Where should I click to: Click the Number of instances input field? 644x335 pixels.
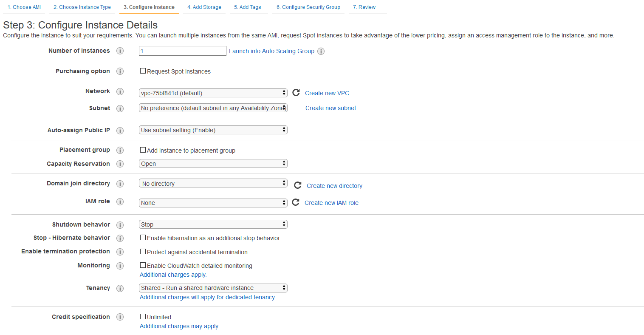[182, 51]
